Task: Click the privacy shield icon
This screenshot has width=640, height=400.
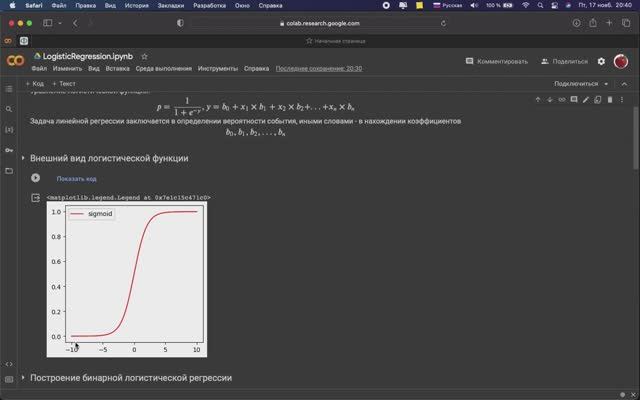Action: pyautogui.click(x=180, y=23)
